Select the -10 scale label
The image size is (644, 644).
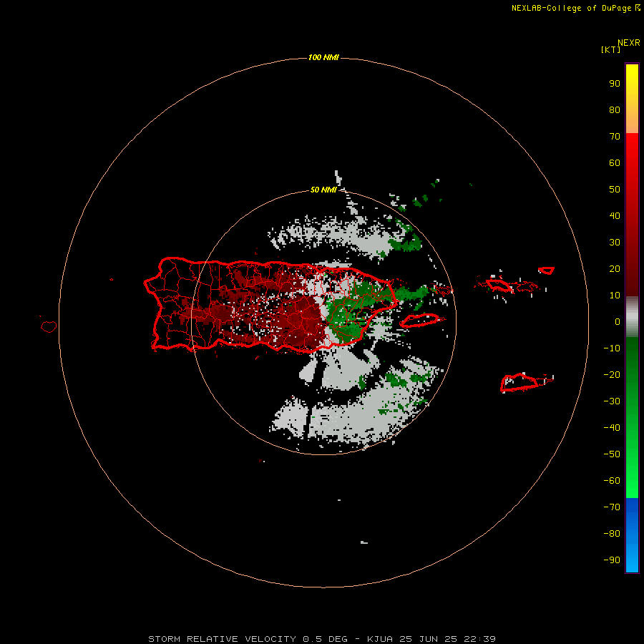[x=612, y=348]
